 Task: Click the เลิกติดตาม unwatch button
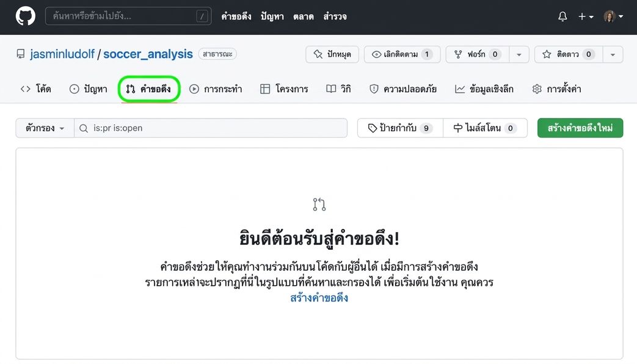tap(402, 54)
